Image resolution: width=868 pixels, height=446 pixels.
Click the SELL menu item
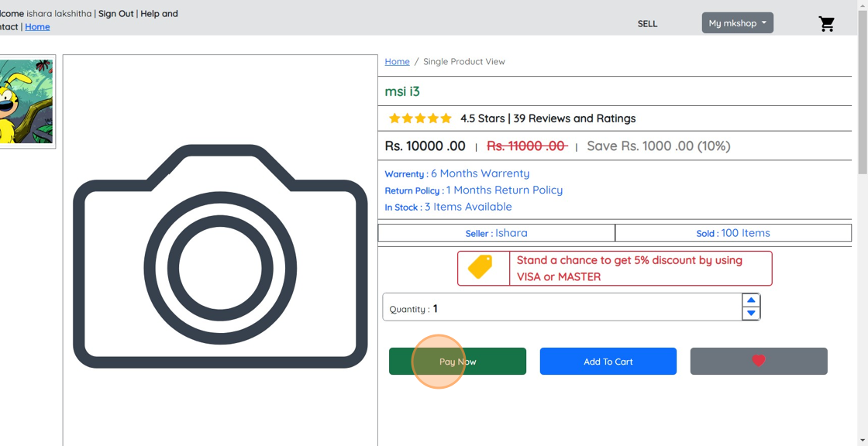click(x=647, y=24)
